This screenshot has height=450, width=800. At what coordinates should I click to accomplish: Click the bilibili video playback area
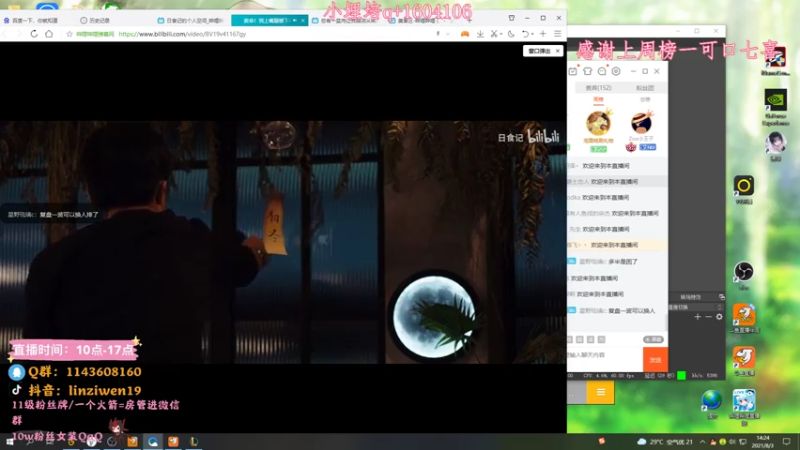pyautogui.click(x=283, y=242)
